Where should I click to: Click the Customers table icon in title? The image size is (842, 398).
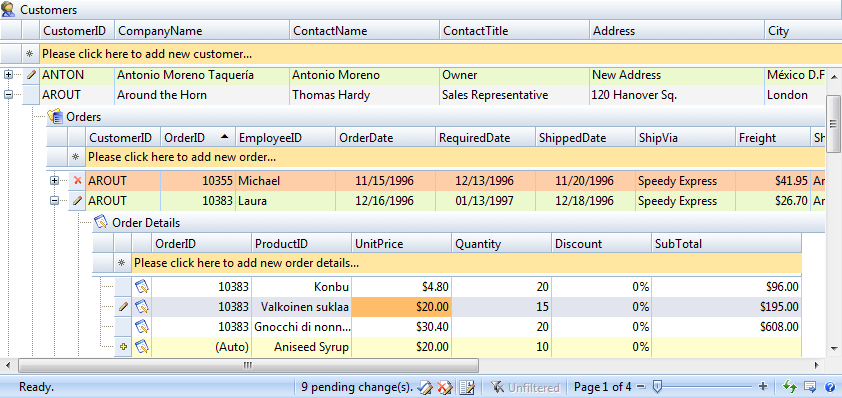click(9, 9)
